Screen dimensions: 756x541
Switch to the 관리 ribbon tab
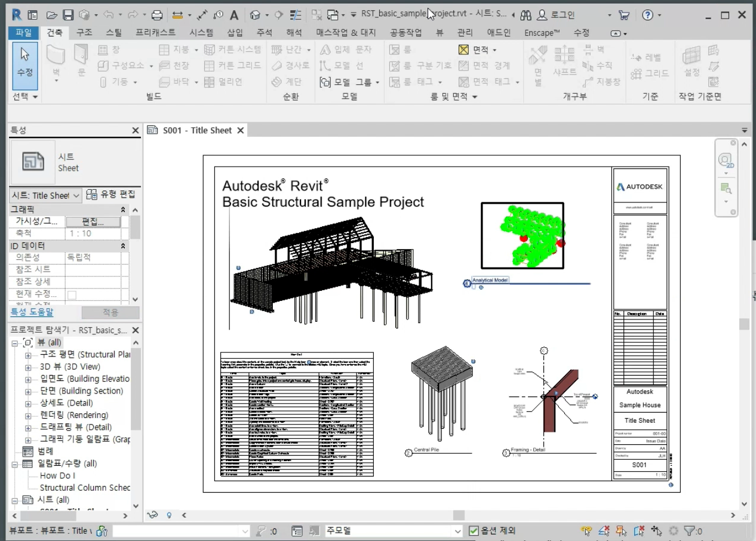click(x=465, y=33)
